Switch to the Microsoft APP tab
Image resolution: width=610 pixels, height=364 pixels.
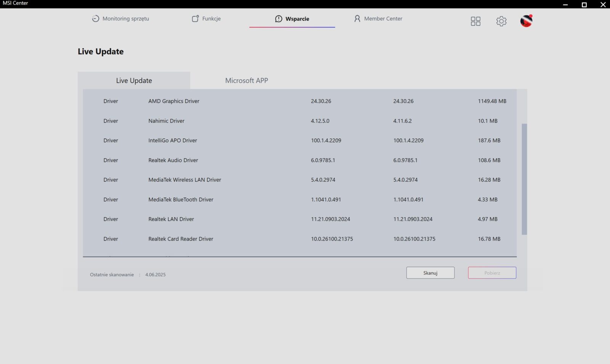(x=246, y=80)
